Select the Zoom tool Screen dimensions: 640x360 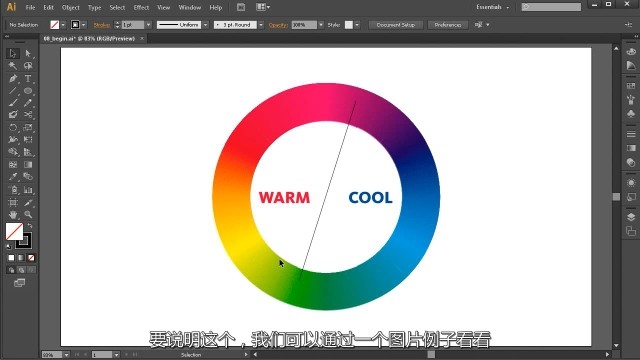pos(28,214)
